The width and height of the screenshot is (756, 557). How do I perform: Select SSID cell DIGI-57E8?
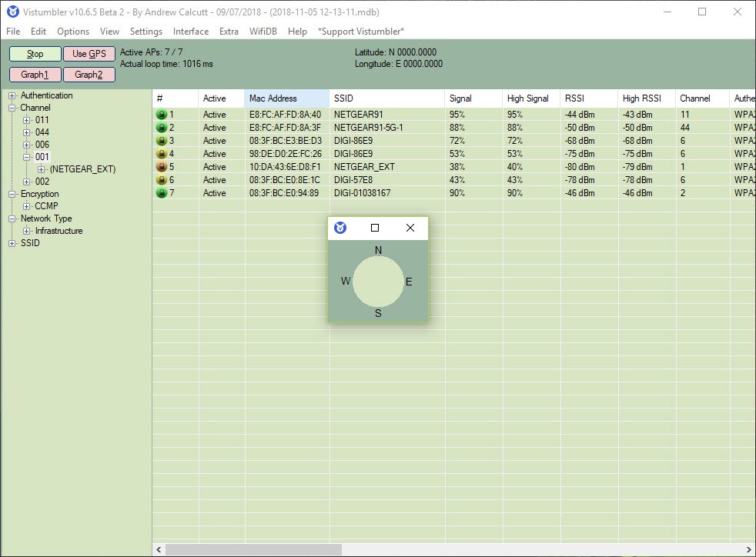click(353, 180)
